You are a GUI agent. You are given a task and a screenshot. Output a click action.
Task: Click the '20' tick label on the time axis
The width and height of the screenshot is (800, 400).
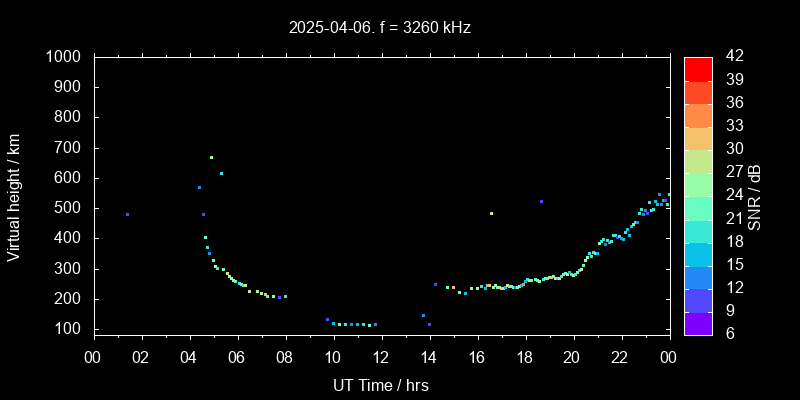click(x=572, y=358)
